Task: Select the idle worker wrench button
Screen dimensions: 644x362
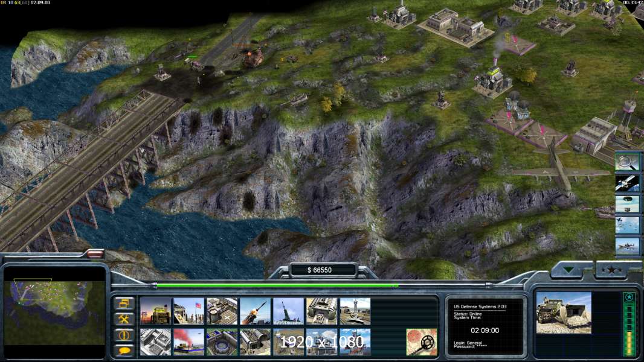Action: (x=124, y=319)
